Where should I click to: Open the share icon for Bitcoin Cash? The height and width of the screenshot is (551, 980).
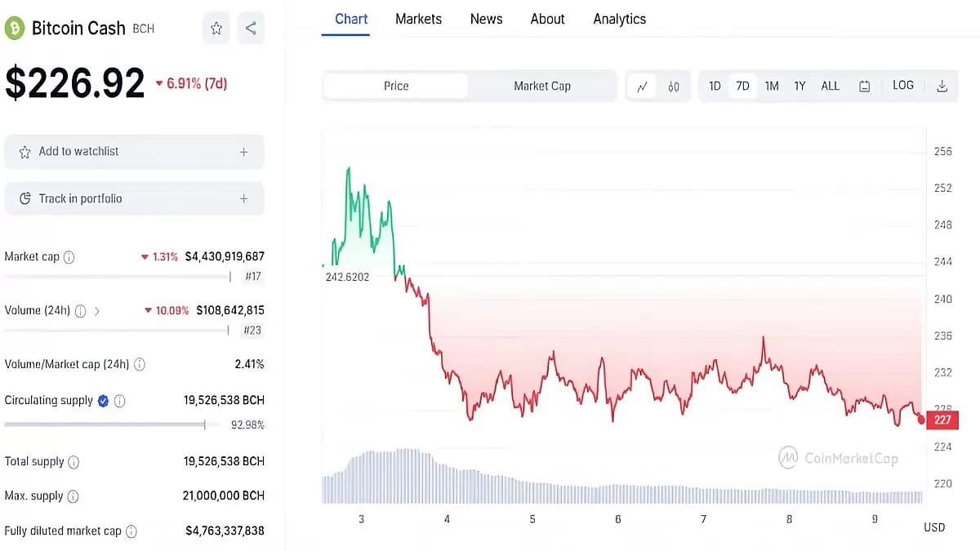pos(251,28)
